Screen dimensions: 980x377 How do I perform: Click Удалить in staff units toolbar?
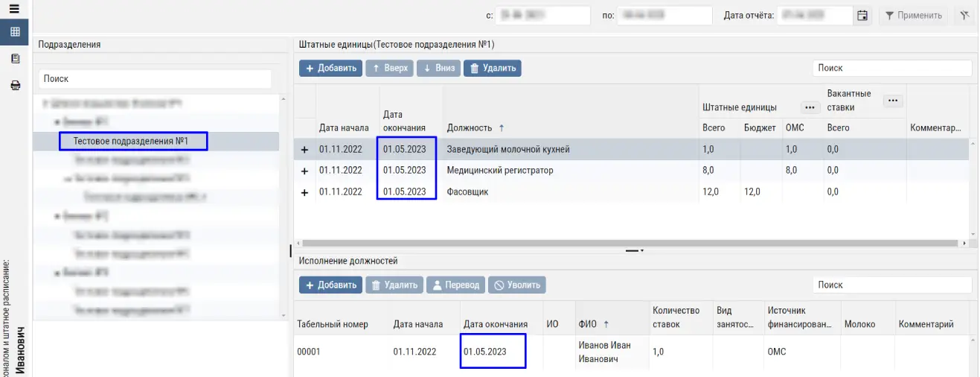[492, 68]
